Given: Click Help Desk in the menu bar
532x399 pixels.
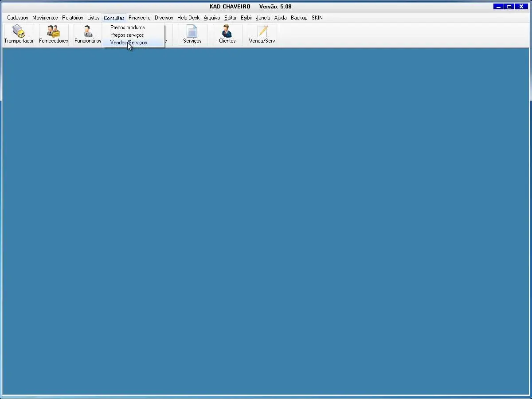Looking at the screenshot, I should click(188, 18).
